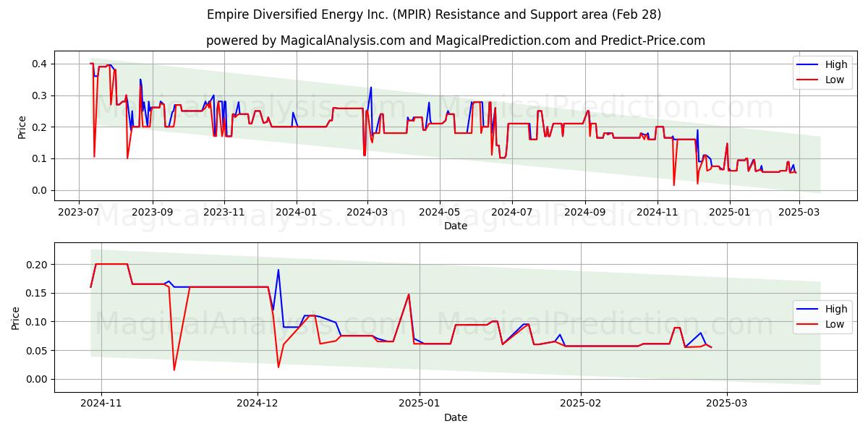Click the chart title 'Empire Diversified Energy Inc. (MPIR) Resistance and Support area (Feb 28)'
This screenshot has height=434, width=868.
[x=434, y=14]
